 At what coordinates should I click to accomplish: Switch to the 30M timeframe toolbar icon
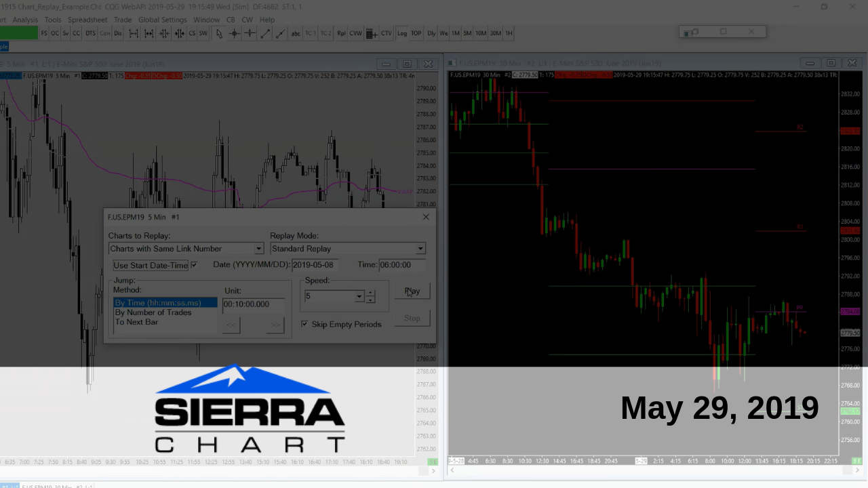[x=494, y=33]
